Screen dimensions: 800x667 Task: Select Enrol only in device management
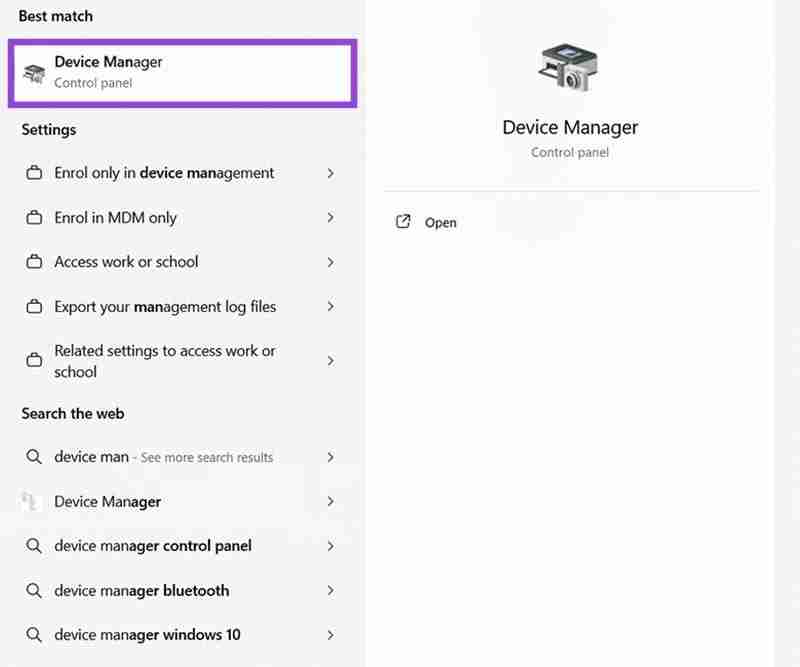tap(183, 173)
